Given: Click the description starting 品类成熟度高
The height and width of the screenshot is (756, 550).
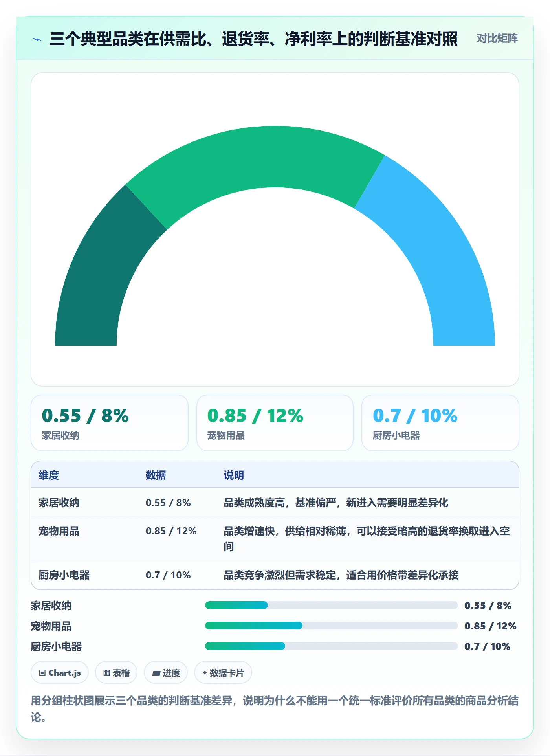Looking at the screenshot, I should coord(336,503).
